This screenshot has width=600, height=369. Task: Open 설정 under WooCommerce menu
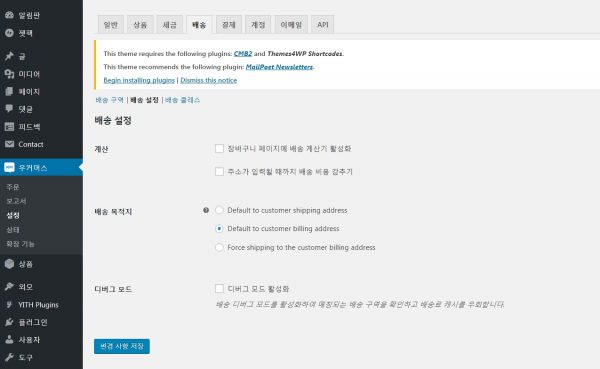pyautogui.click(x=13, y=215)
